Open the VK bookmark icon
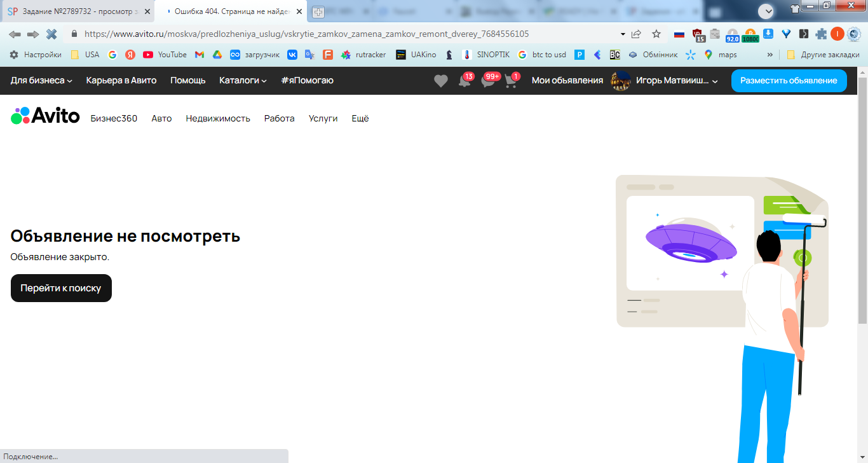Screen dimensions: 868x463 pos(292,55)
